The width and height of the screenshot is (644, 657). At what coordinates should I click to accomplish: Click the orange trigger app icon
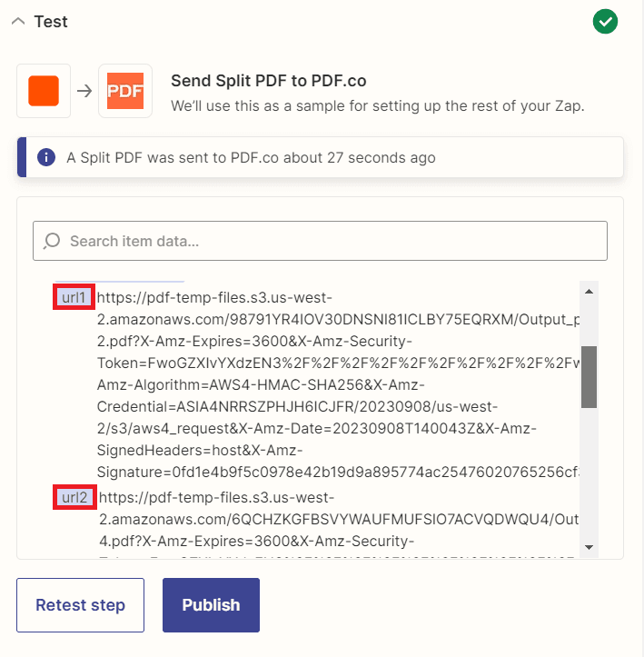click(44, 91)
